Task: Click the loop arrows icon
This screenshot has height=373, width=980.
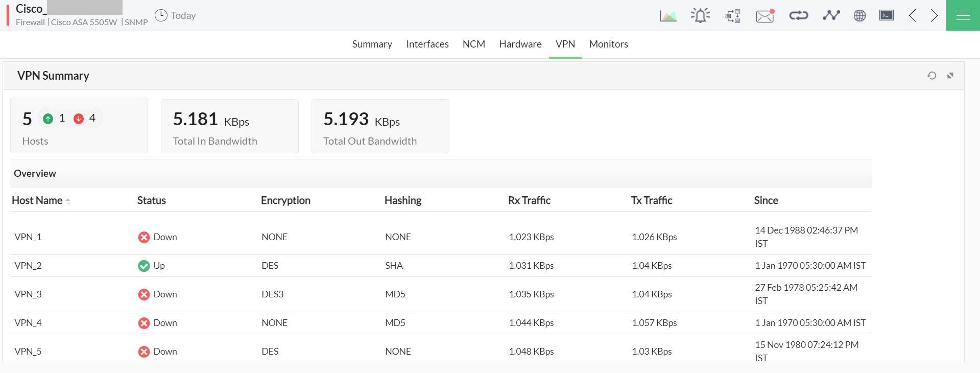Action: pyautogui.click(x=798, y=16)
